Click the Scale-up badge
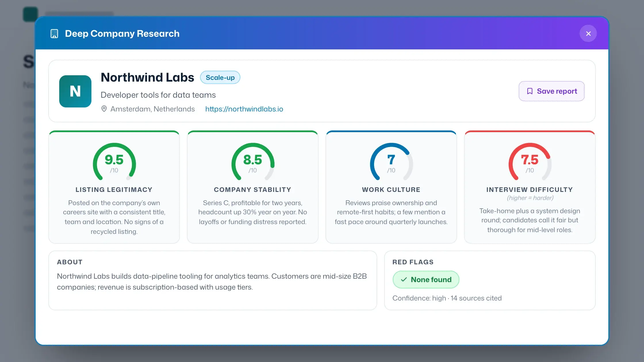The image size is (644, 362). pyautogui.click(x=220, y=78)
